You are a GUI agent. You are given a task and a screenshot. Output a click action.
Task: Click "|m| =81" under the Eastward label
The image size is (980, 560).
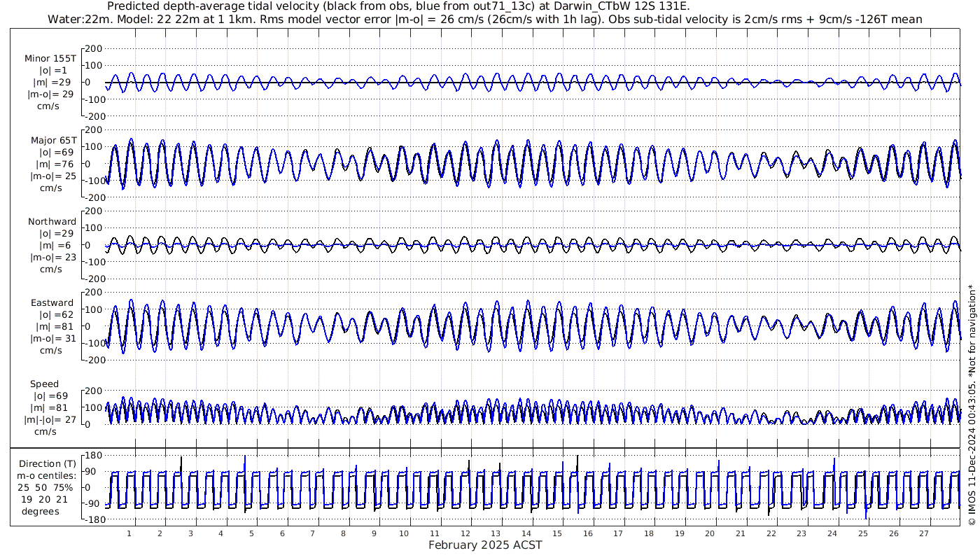(54, 327)
